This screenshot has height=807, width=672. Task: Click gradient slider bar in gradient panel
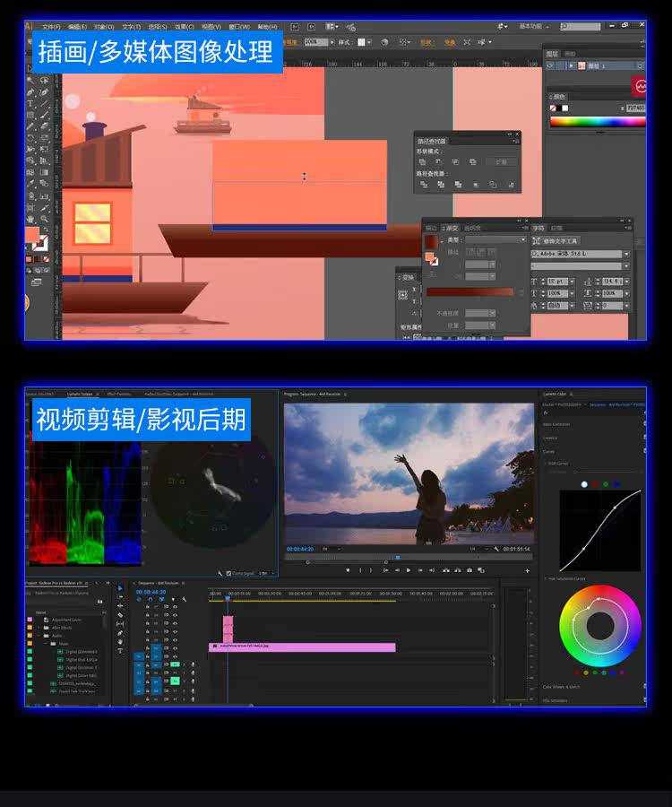click(470, 291)
